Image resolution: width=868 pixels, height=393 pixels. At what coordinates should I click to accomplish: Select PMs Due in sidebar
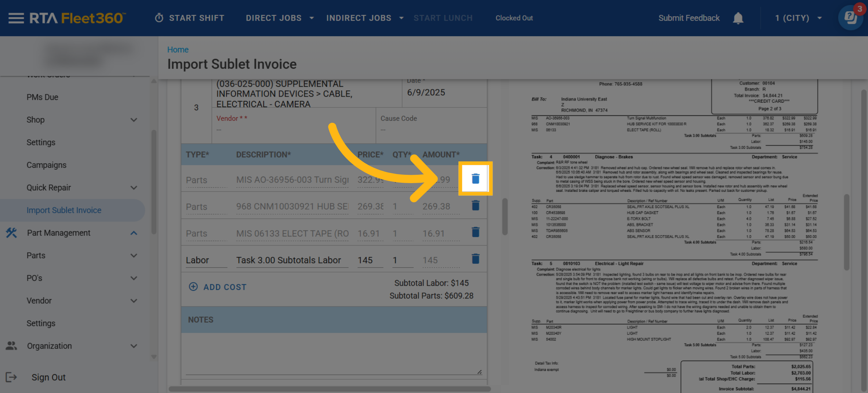click(x=42, y=97)
